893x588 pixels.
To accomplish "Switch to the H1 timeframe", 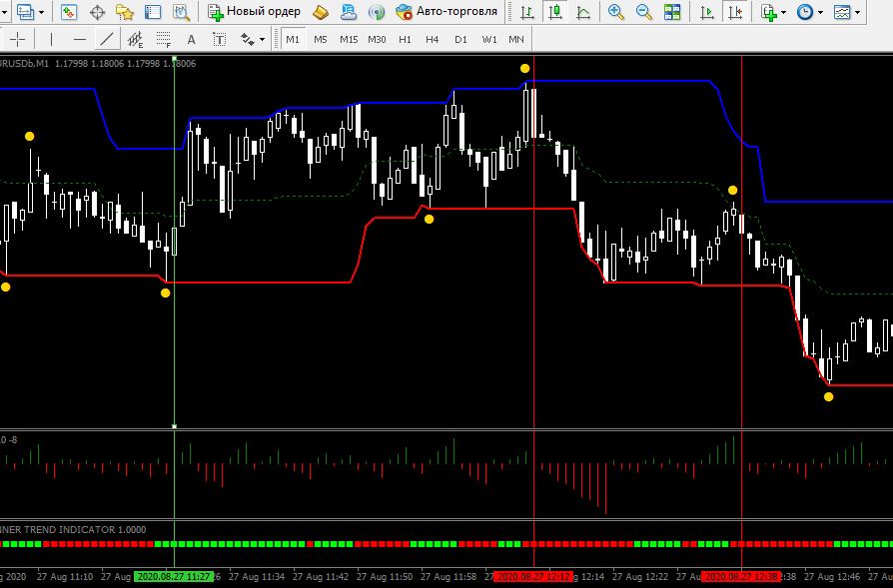I will pyautogui.click(x=405, y=39).
